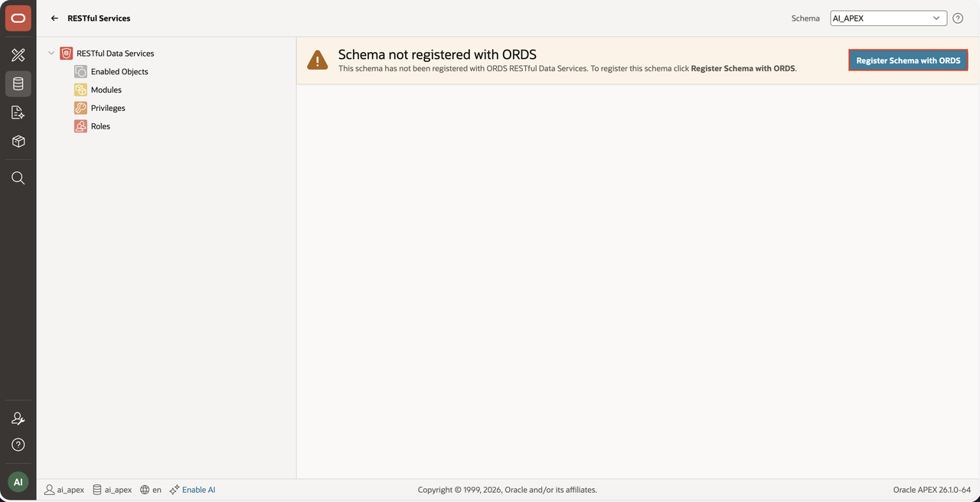Click the Privileges key icon
This screenshot has height=502, width=980.
coord(80,108)
